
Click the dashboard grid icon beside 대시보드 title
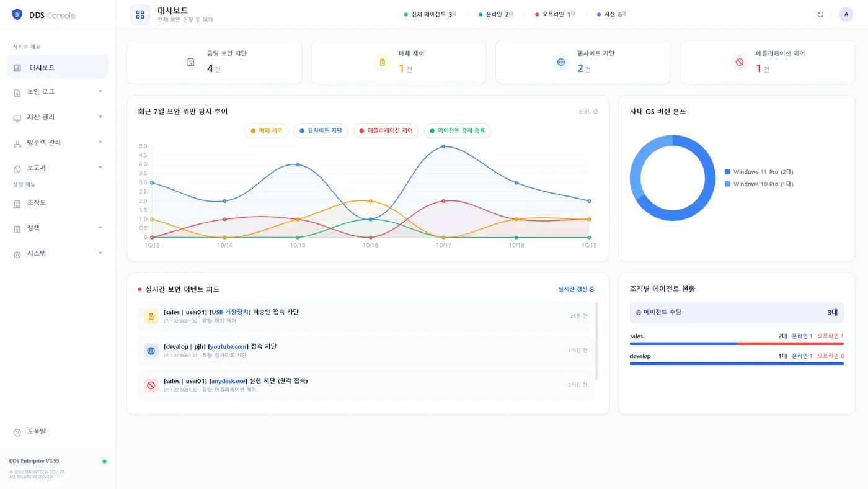[x=140, y=14]
